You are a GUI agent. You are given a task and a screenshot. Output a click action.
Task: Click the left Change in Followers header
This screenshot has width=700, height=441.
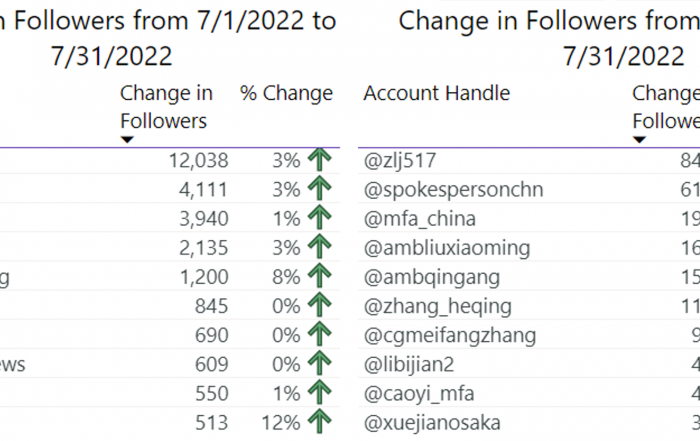point(166,107)
